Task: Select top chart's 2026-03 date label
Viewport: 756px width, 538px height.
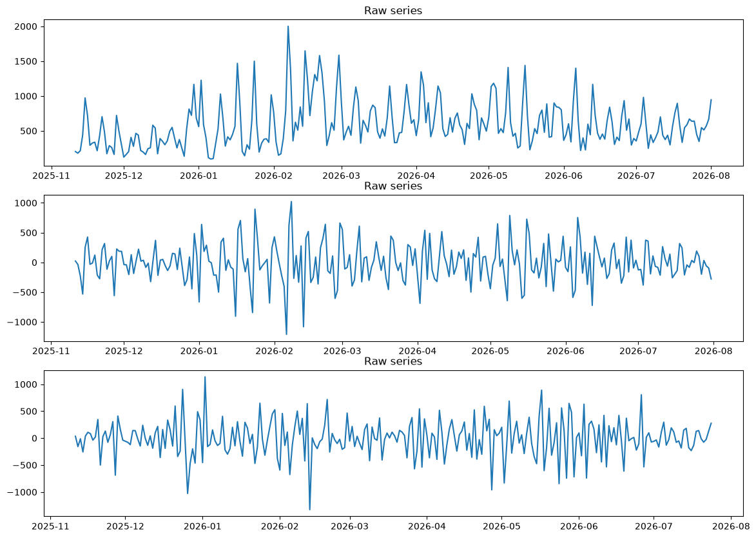Action: 342,175
